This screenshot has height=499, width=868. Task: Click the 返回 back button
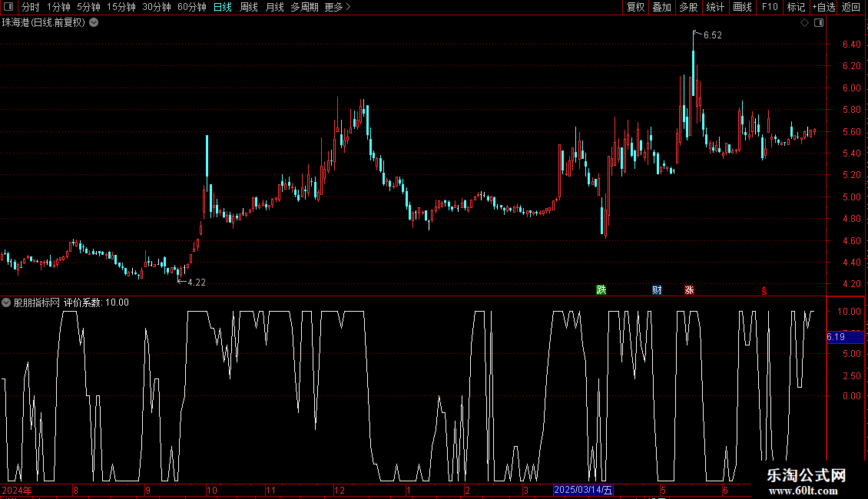pos(851,7)
